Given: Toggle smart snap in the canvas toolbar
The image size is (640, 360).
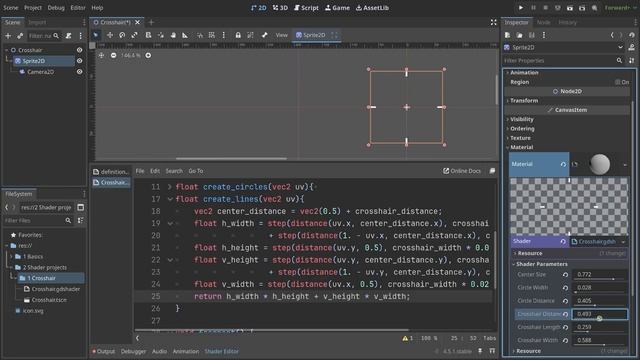Looking at the screenshot, I should pos(200,35).
